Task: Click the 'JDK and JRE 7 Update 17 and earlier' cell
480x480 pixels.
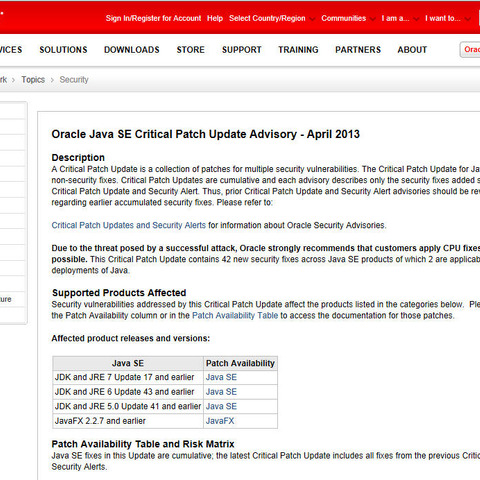Action: point(128,377)
